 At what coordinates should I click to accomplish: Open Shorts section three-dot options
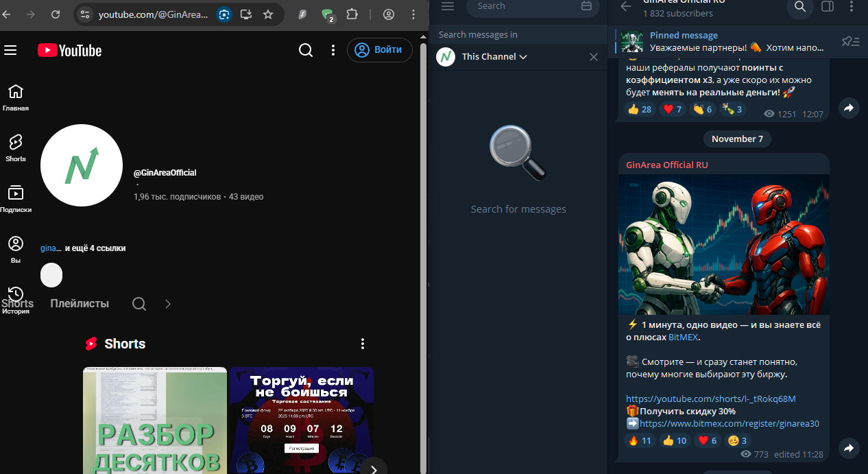(363, 344)
